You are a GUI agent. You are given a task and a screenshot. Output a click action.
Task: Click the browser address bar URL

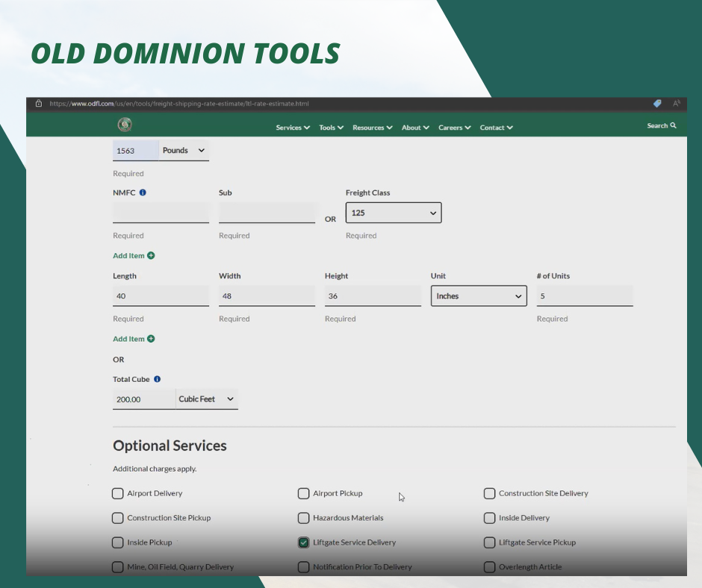(179, 104)
